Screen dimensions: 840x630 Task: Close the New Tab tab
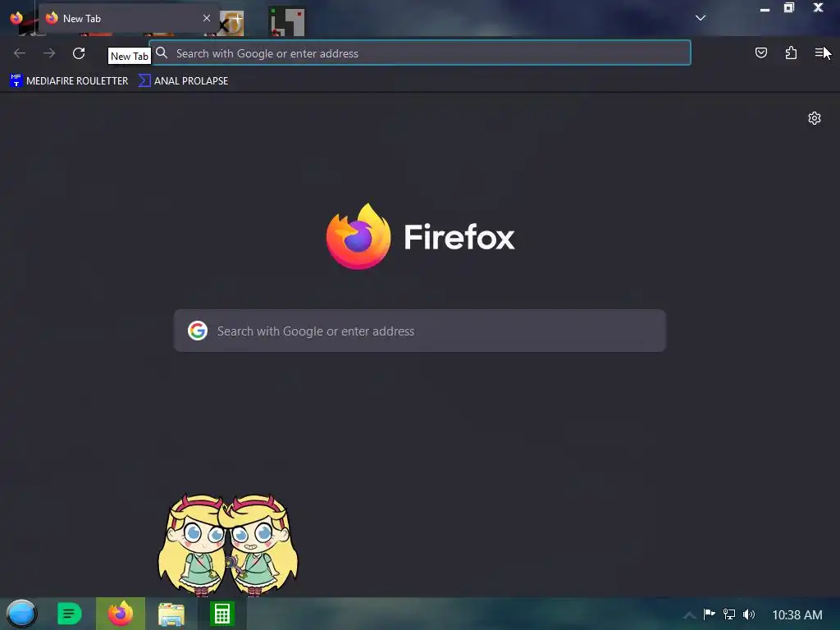[206, 18]
